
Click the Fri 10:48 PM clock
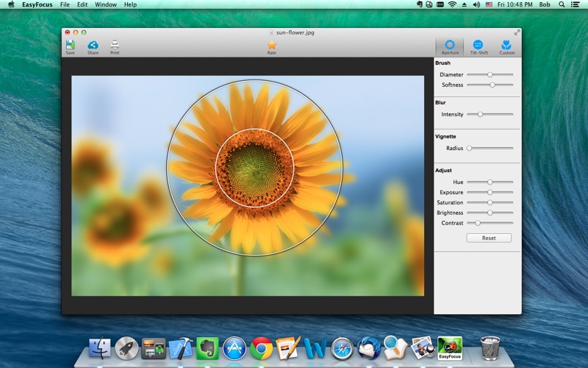pos(514,4)
